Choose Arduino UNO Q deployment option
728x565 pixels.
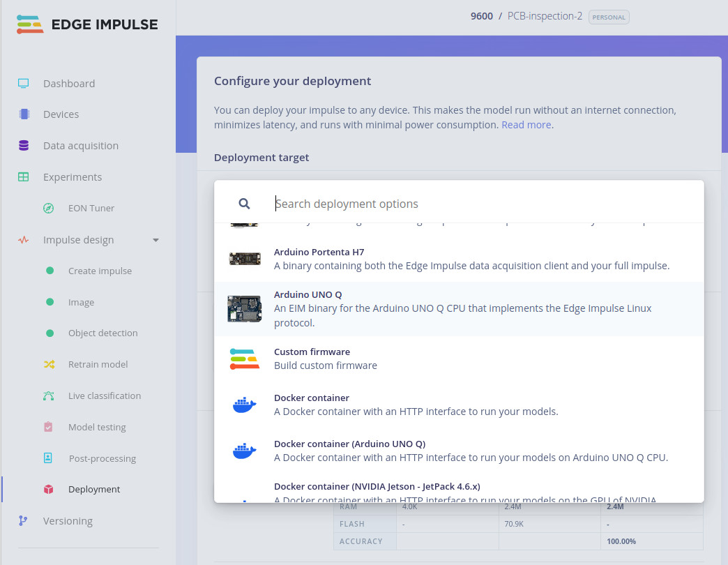point(459,309)
